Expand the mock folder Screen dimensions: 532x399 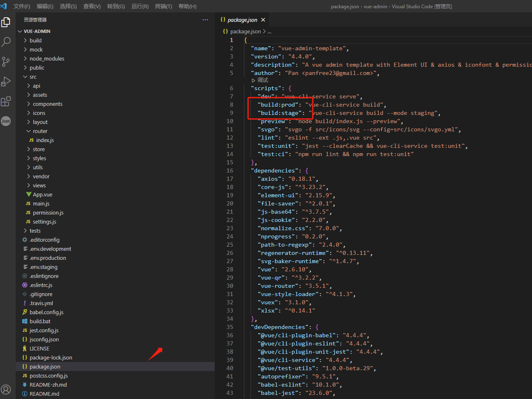click(115, 49)
